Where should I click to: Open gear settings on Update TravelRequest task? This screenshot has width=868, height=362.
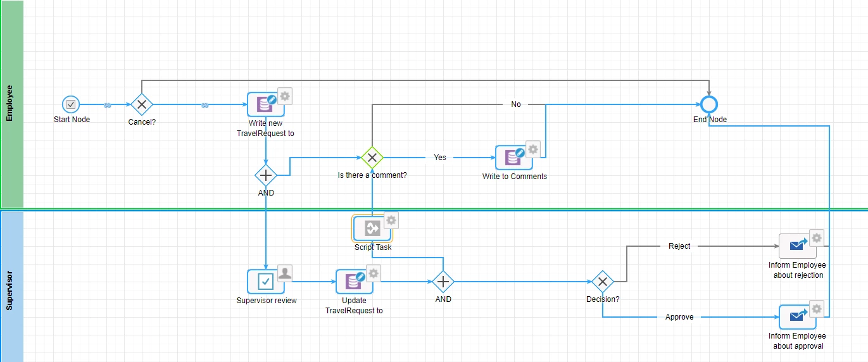click(374, 273)
